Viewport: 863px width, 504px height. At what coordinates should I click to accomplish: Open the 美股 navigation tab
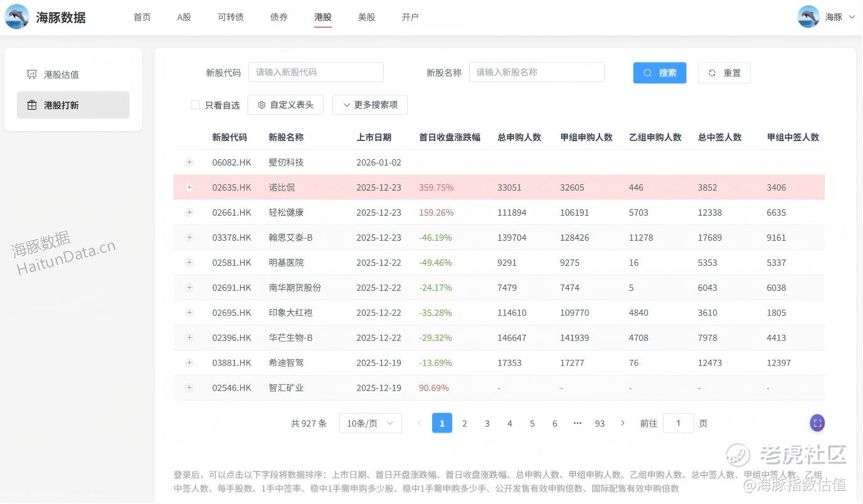[x=366, y=17]
